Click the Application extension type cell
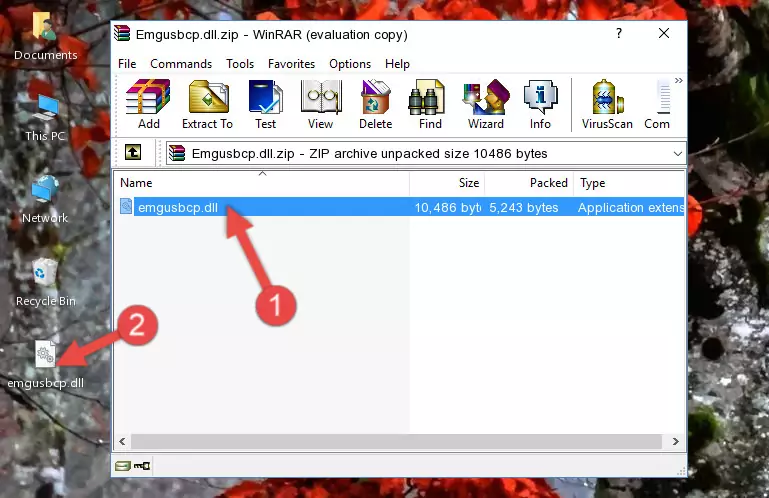769x498 pixels. pyautogui.click(x=631, y=208)
